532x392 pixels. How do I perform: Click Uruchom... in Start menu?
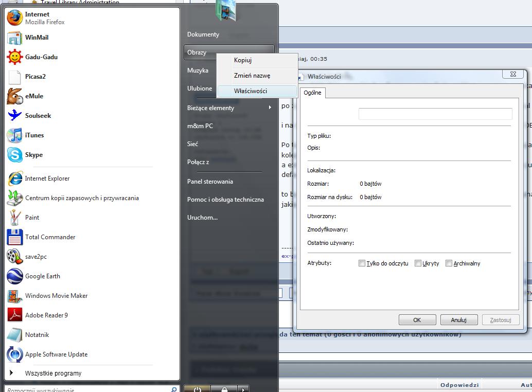tap(203, 218)
